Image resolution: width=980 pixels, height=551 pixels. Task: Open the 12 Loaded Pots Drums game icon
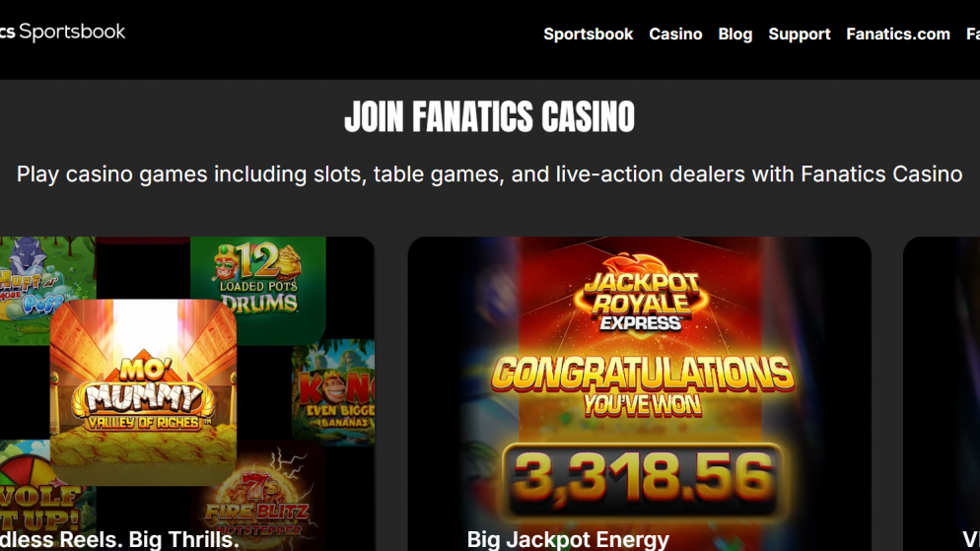(x=258, y=288)
